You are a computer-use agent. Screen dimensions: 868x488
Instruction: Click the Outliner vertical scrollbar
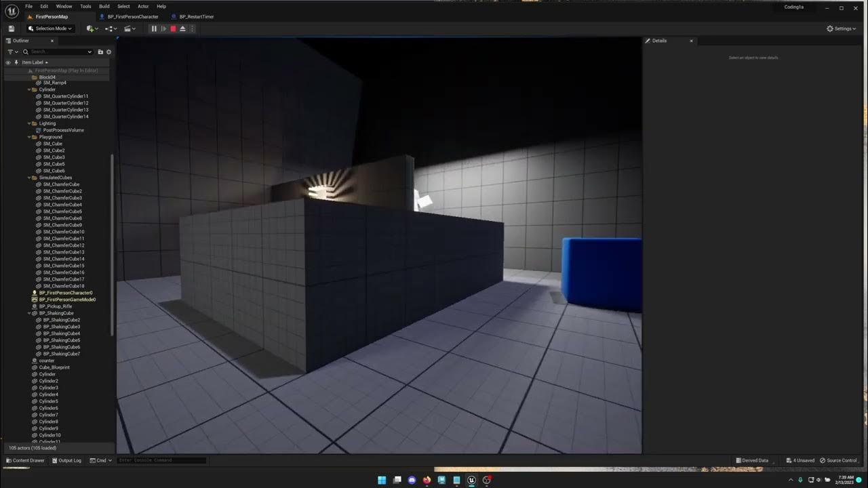click(112, 244)
